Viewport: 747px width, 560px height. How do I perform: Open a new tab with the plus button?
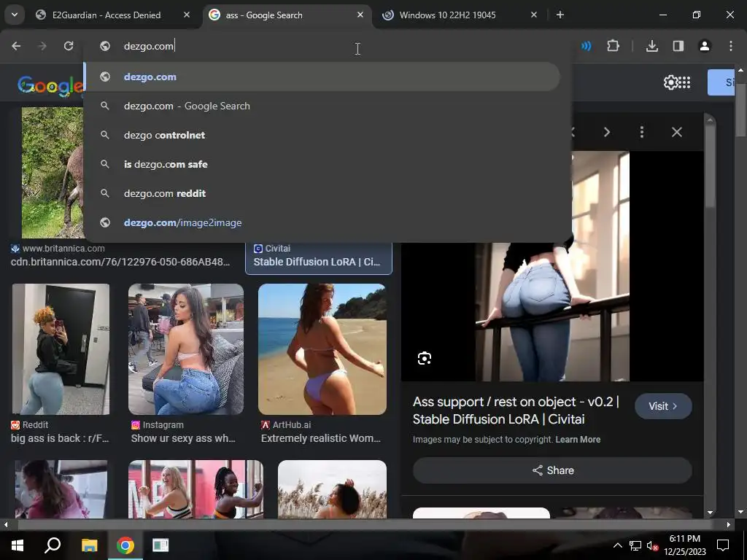(x=560, y=15)
